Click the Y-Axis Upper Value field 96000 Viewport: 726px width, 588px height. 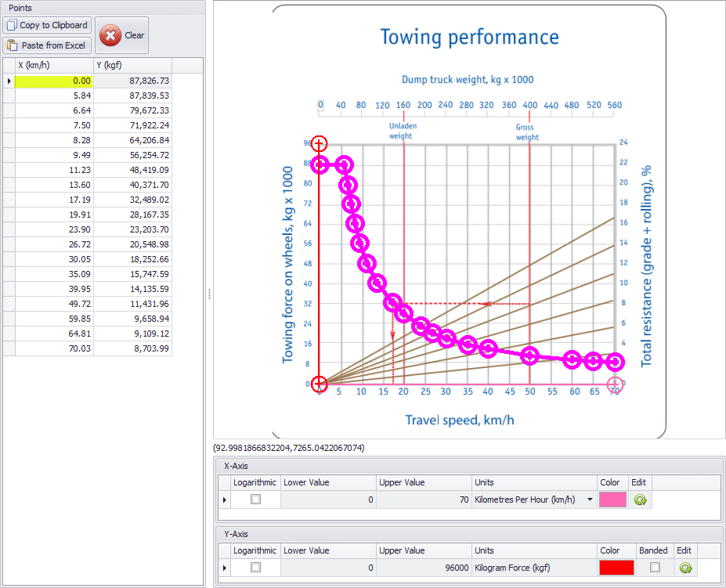[x=424, y=568]
